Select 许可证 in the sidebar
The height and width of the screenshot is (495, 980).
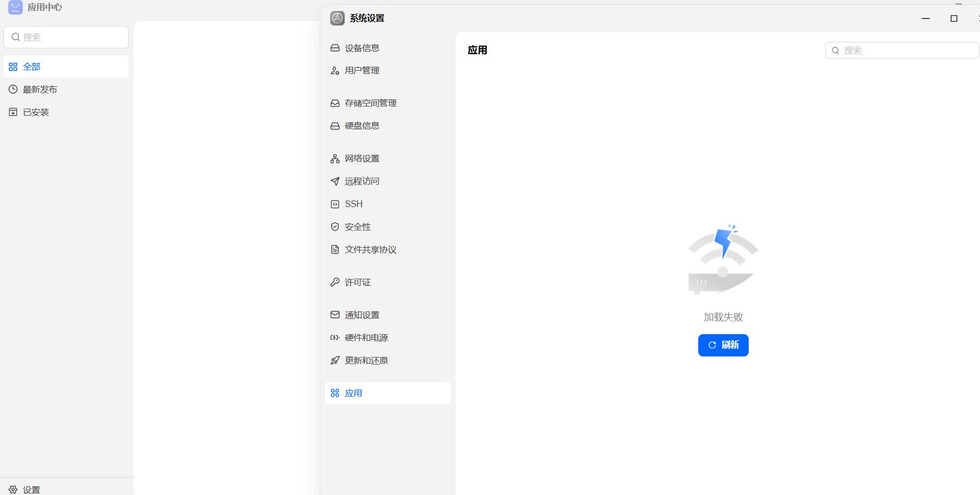coord(388,282)
